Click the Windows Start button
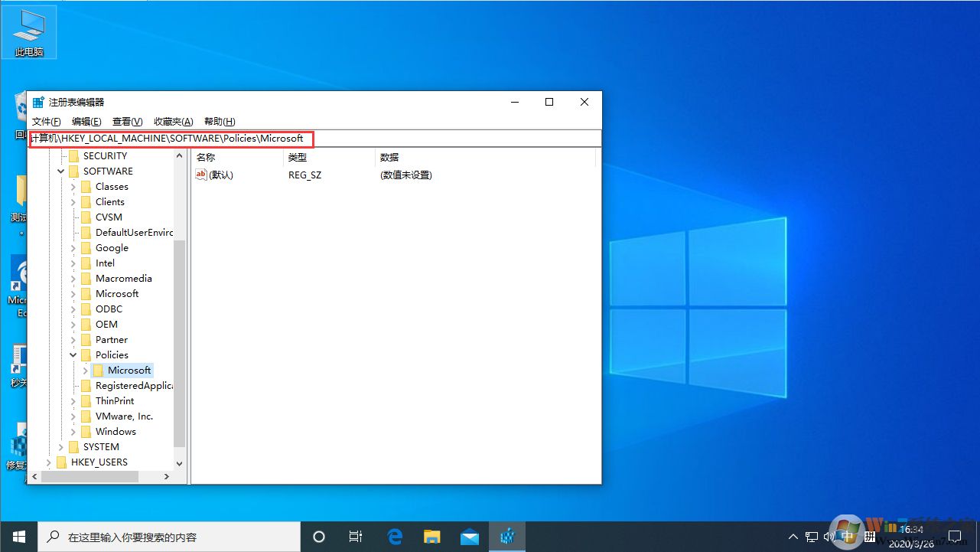Viewport: 980px width, 552px height. click(18, 536)
